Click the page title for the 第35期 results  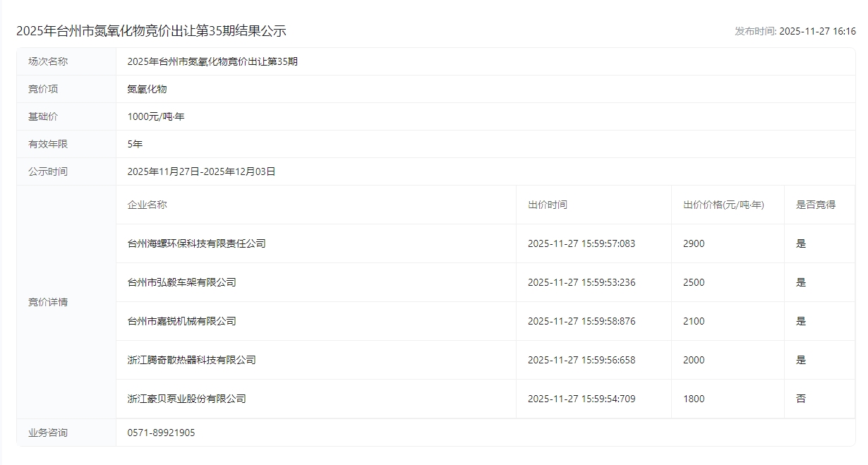[x=151, y=31]
